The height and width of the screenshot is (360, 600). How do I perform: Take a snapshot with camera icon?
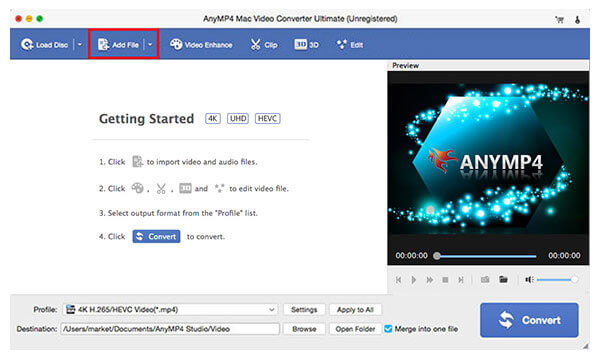(485, 280)
